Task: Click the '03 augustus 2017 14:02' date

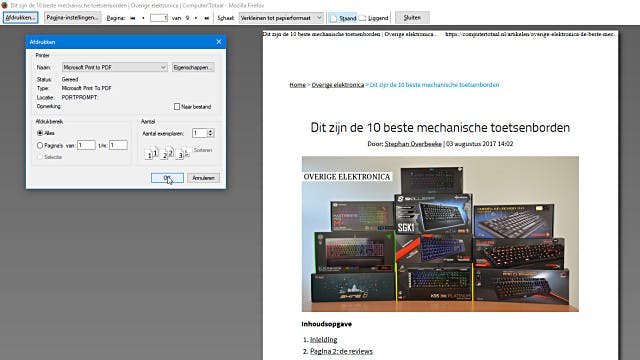Action: (480, 144)
